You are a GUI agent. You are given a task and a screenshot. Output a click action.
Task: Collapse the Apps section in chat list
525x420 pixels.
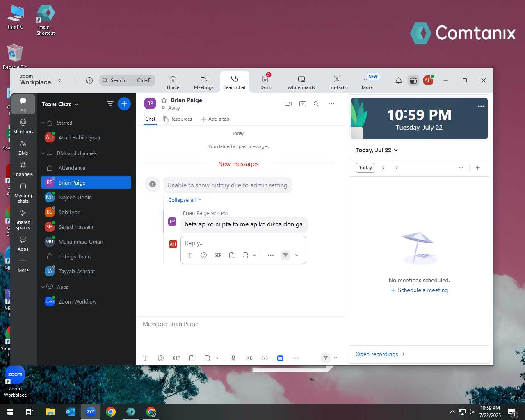pos(43,287)
